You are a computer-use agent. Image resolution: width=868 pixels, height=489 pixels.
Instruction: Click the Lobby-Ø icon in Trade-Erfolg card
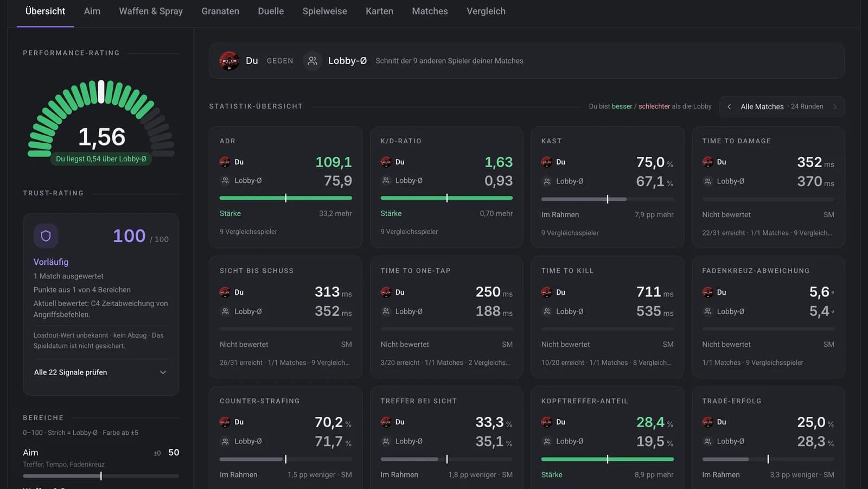707,441
